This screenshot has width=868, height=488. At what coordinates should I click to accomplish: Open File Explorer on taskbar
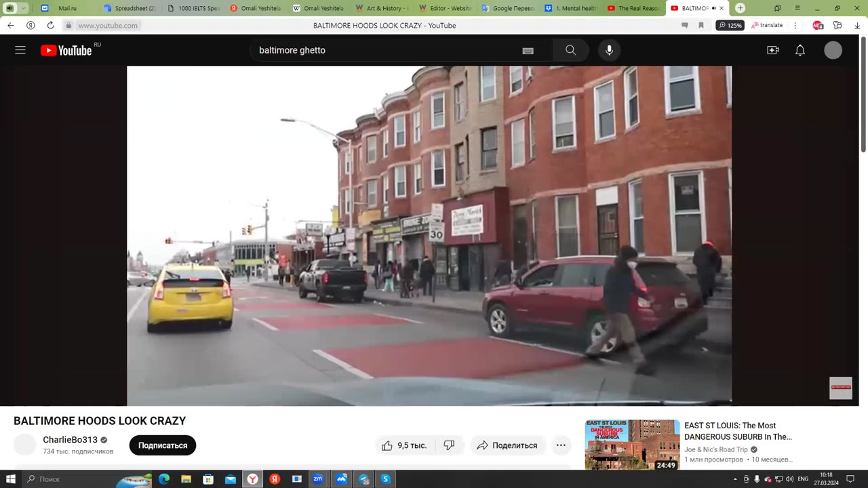(x=186, y=479)
